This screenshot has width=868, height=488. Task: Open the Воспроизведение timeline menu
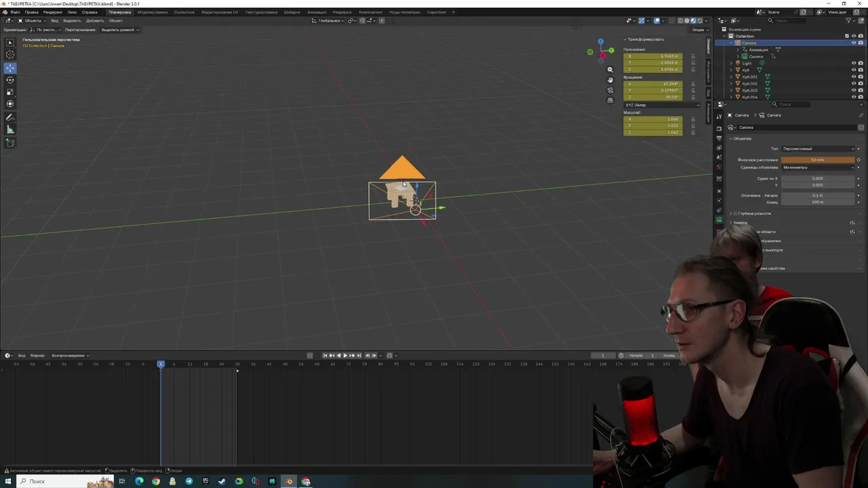tap(70, 355)
